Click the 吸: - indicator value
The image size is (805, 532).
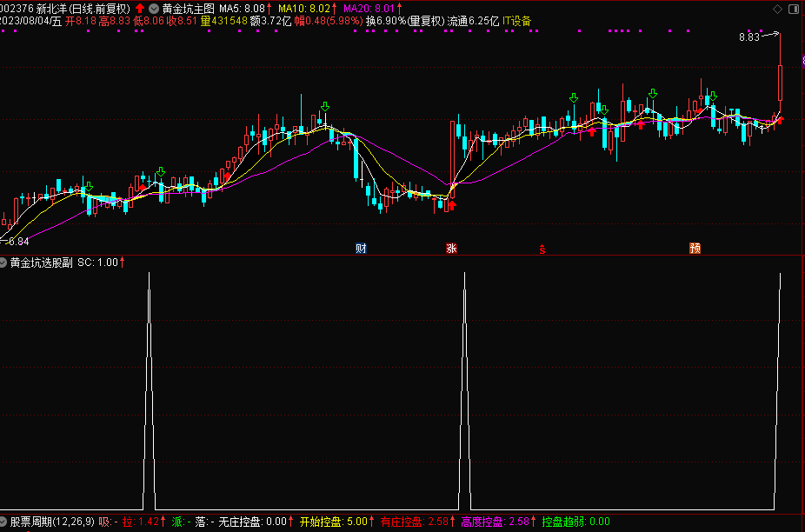(109, 522)
